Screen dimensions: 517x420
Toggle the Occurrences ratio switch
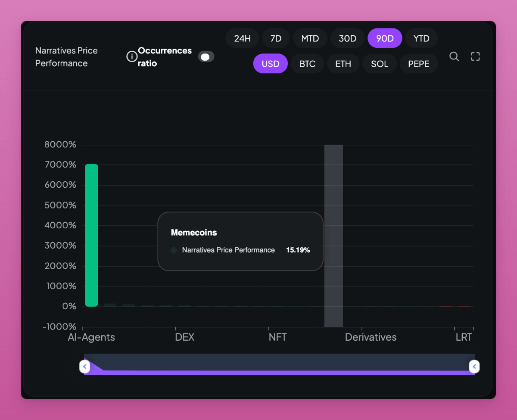pyautogui.click(x=206, y=57)
